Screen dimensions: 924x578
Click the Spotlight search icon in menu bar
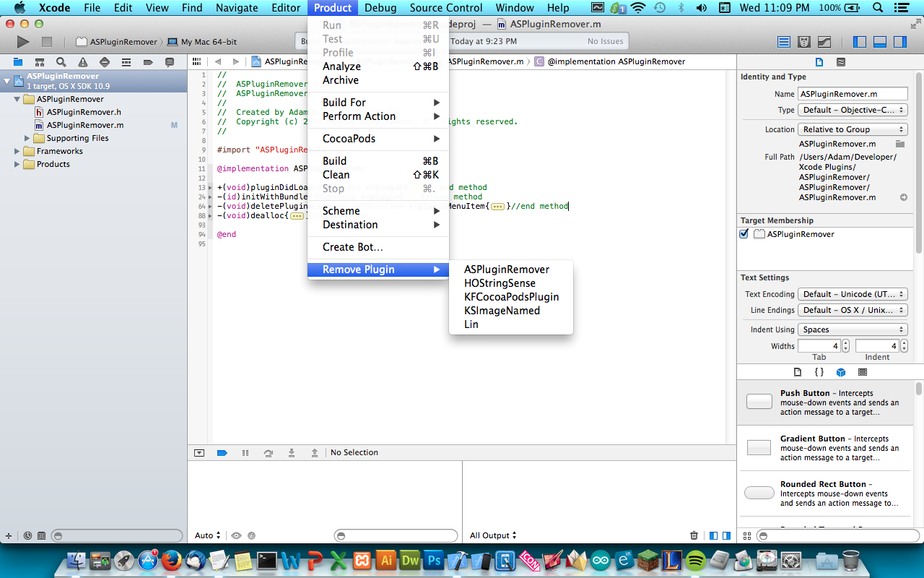(877, 8)
